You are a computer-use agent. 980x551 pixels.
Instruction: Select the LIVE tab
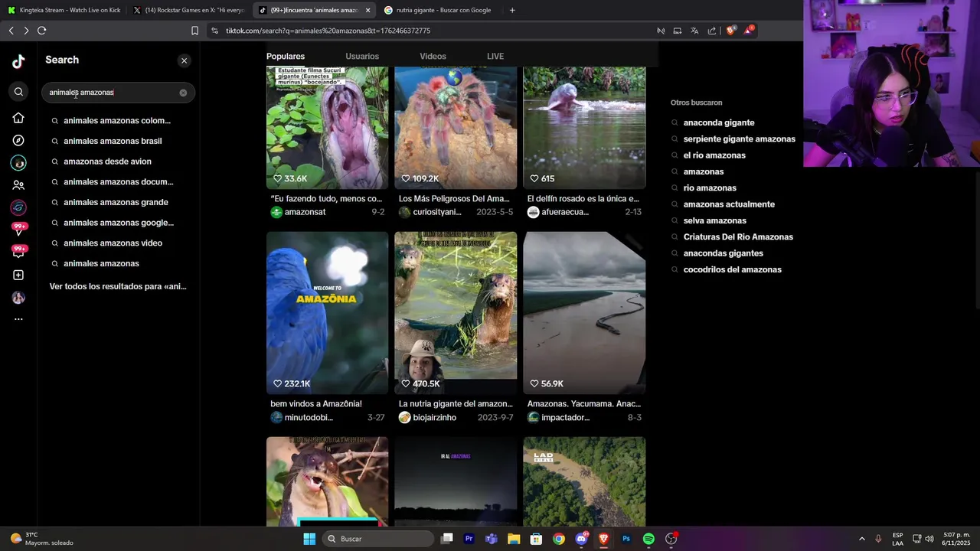(x=495, y=57)
